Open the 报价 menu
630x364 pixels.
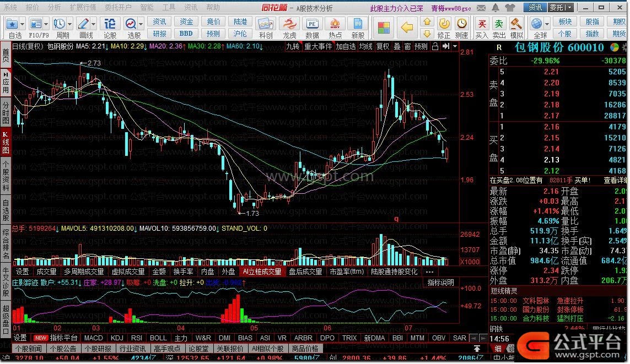[x=32, y=7]
